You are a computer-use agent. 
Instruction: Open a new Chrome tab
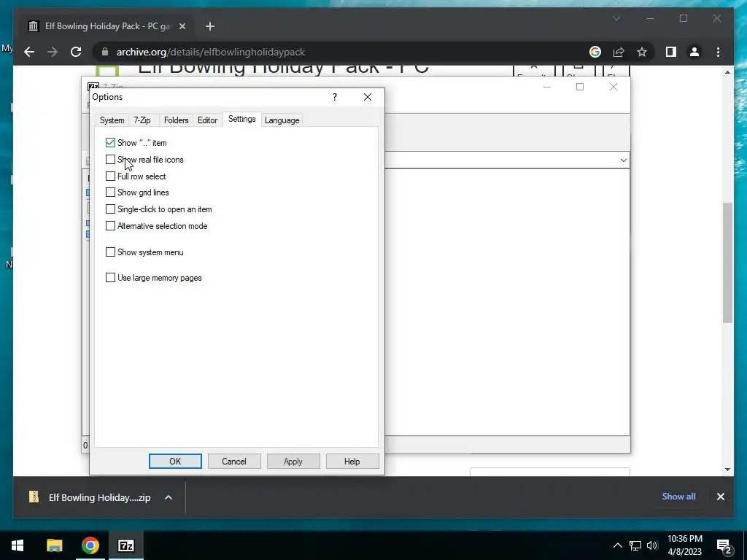click(x=210, y=26)
